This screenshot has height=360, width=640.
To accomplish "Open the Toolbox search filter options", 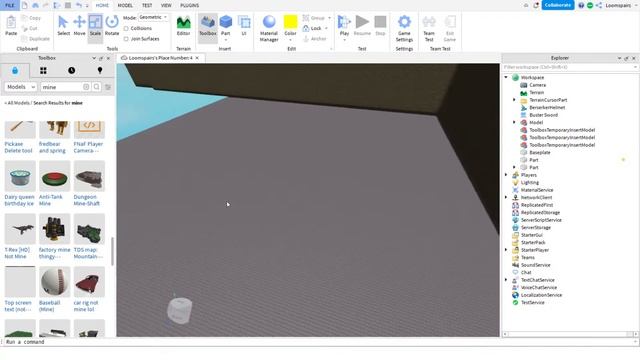I will 108,87.
